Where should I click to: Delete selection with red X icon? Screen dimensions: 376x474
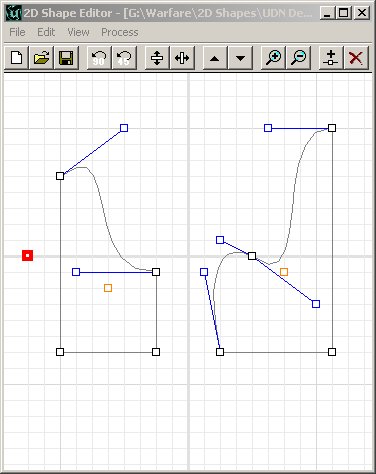click(356, 58)
